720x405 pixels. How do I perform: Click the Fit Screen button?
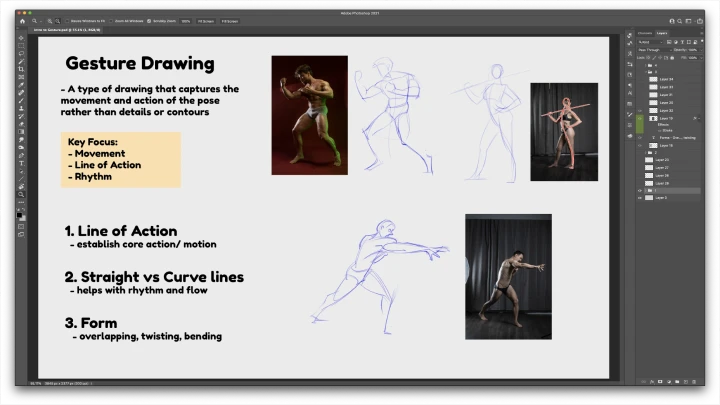click(206, 21)
